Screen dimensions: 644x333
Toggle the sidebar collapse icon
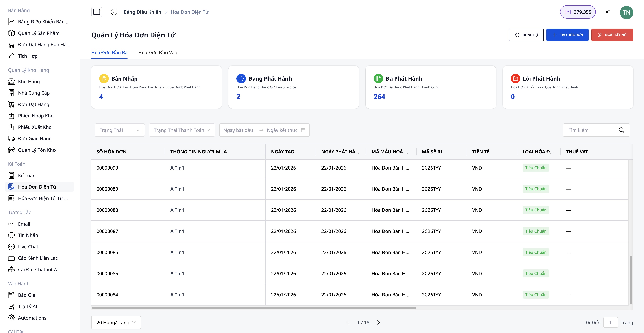point(96,12)
